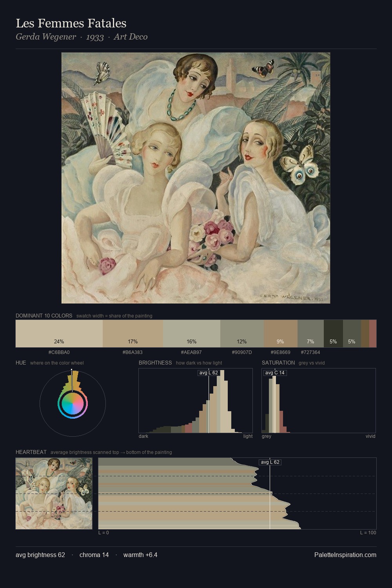Click the hue color wheel chart
The height and width of the screenshot is (588, 392).
(73, 403)
